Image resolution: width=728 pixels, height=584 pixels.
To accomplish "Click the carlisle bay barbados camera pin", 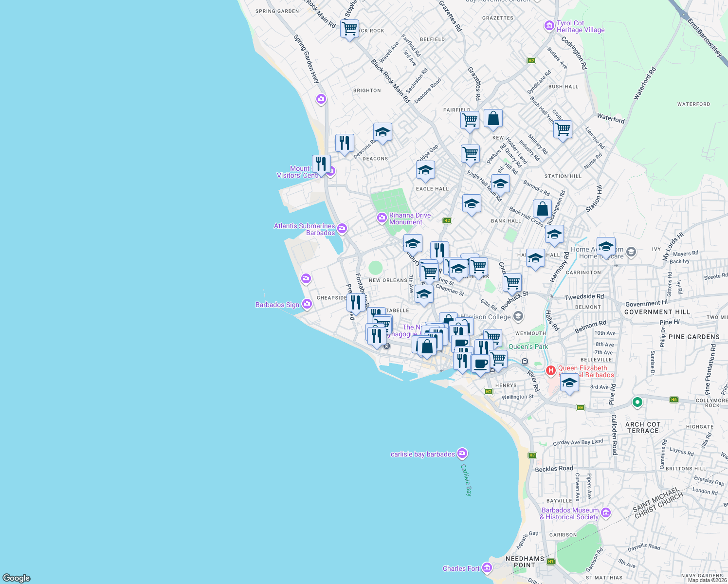I will tap(462, 453).
